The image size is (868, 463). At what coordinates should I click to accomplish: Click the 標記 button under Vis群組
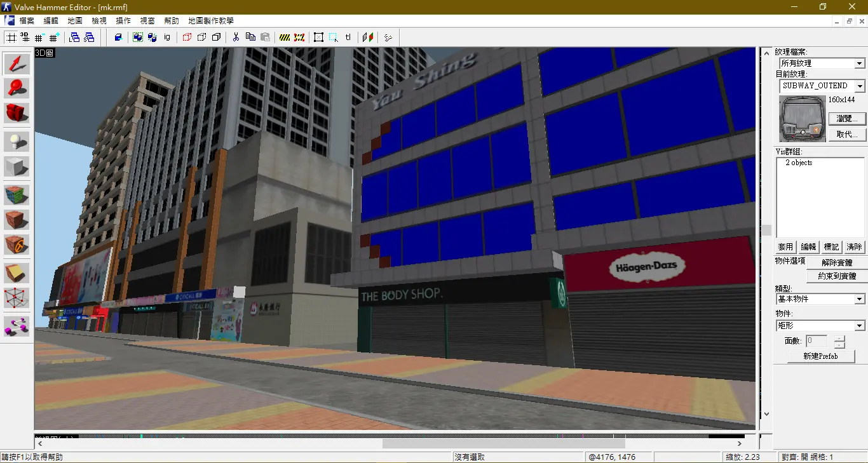coord(831,246)
